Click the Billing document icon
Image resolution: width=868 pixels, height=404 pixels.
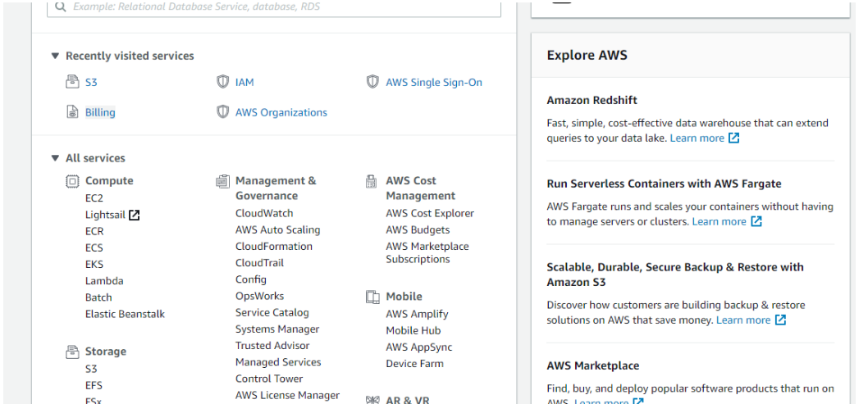tap(72, 112)
